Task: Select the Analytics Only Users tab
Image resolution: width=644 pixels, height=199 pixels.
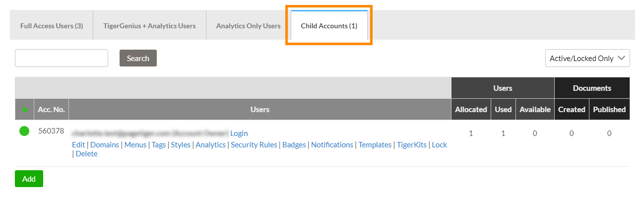Action: (248, 26)
